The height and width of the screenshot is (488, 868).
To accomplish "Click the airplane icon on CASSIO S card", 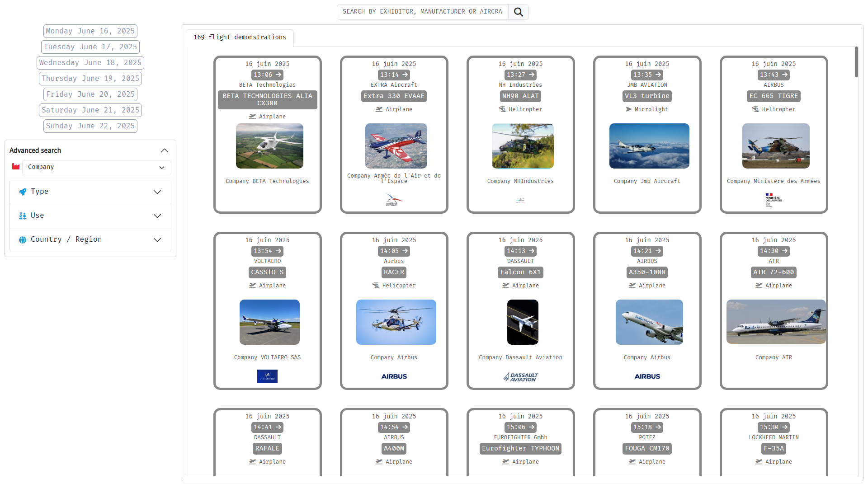I will pos(253,286).
